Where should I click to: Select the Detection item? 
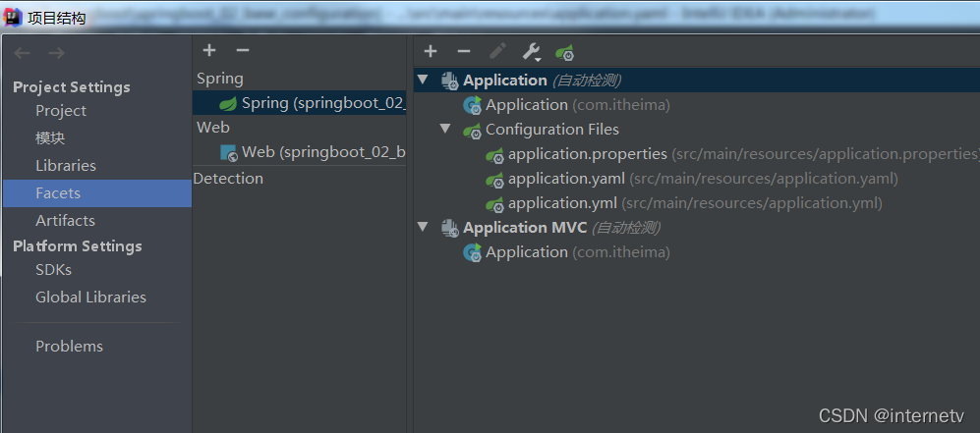point(228,179)
